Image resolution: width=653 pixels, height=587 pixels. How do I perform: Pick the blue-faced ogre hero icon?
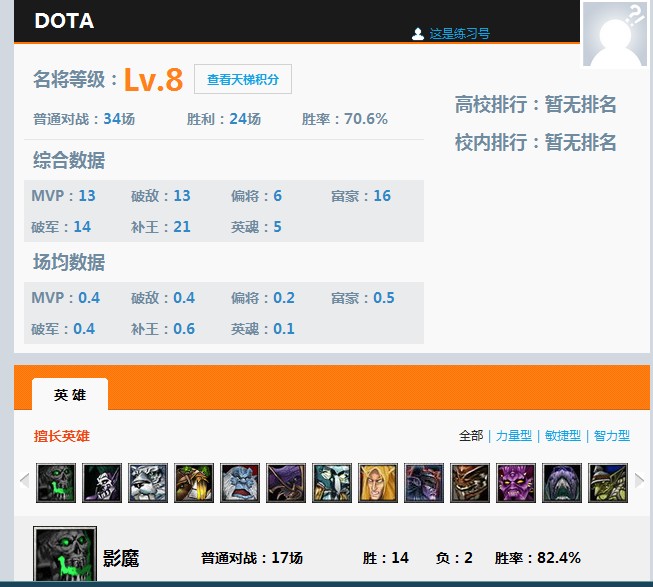pos(240,483)
